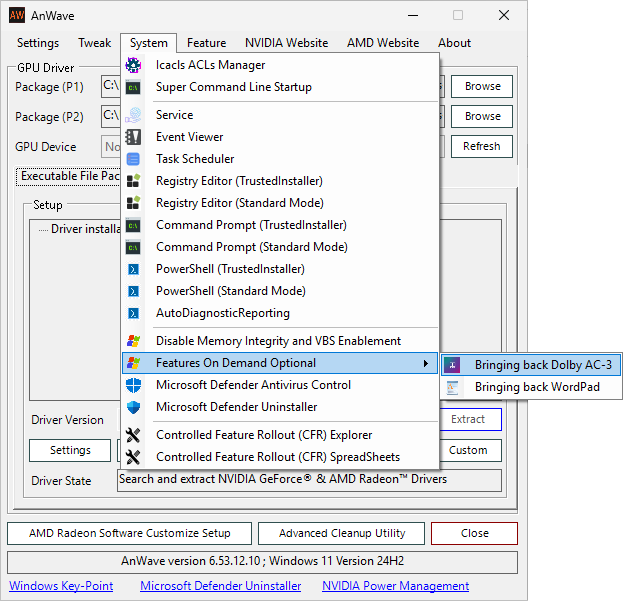631x601 pixels.
Task: Click the Event Viewer icon
Action: point(133,137)
